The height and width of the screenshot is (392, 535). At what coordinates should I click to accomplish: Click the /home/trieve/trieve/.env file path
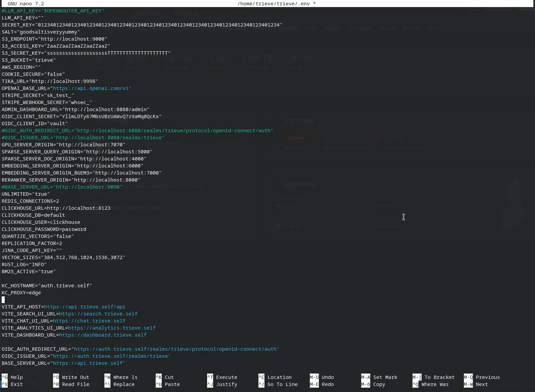[274, 4]
